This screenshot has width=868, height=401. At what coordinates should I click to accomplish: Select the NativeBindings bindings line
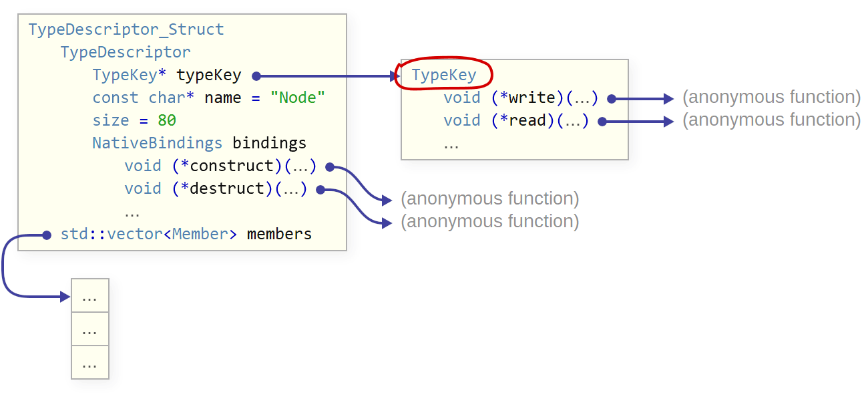199,144
